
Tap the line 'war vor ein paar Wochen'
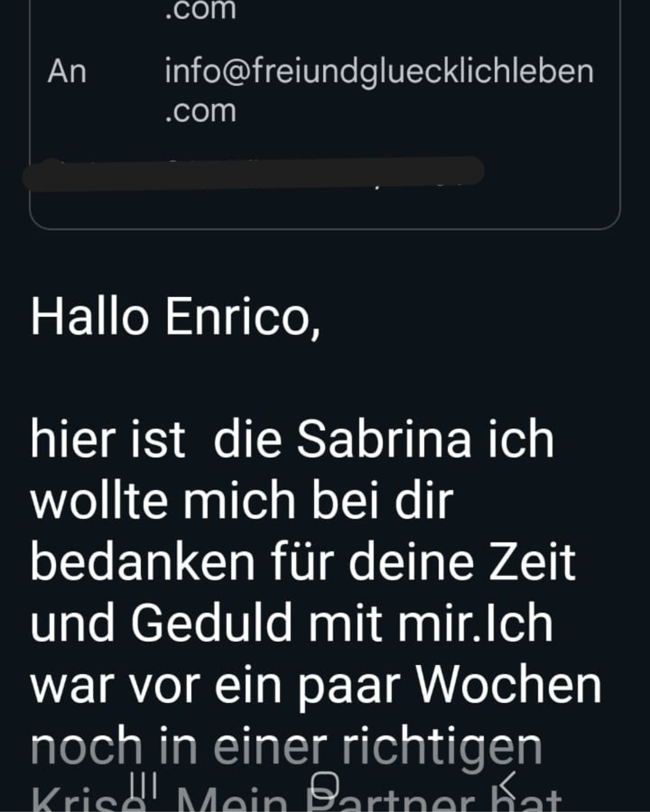316,686
